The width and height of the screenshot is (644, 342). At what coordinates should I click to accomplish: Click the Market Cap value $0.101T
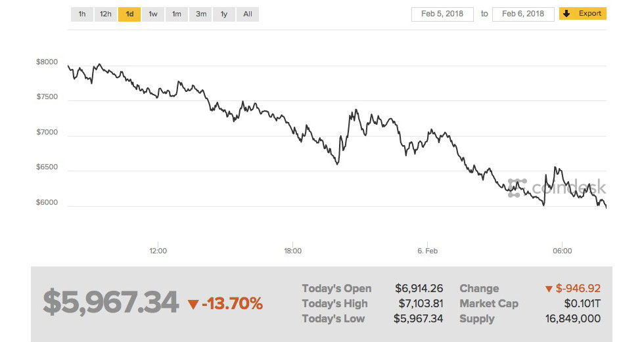(x=582, y=303)
